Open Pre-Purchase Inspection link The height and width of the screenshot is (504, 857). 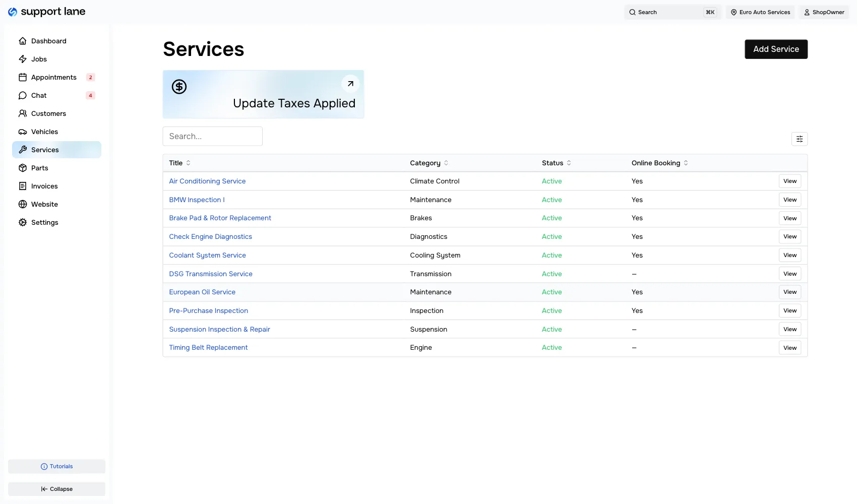click(x=208, y=310)
